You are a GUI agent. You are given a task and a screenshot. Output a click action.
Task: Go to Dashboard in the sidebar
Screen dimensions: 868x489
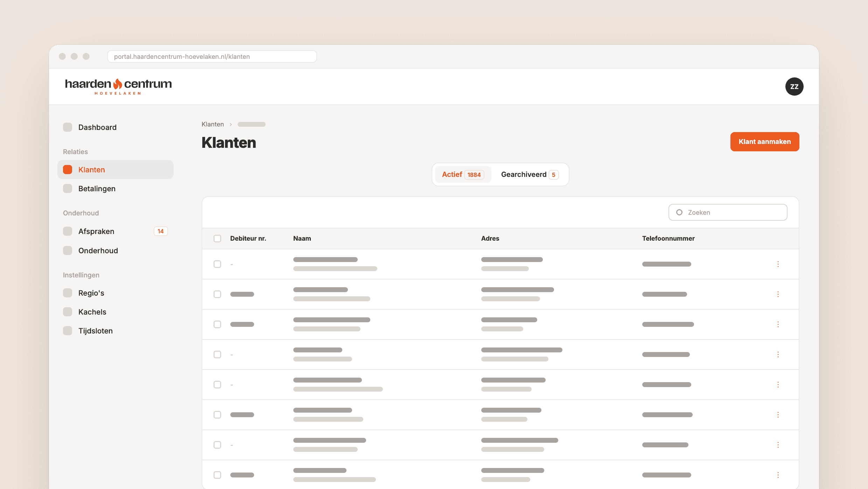tap(115, 127)
